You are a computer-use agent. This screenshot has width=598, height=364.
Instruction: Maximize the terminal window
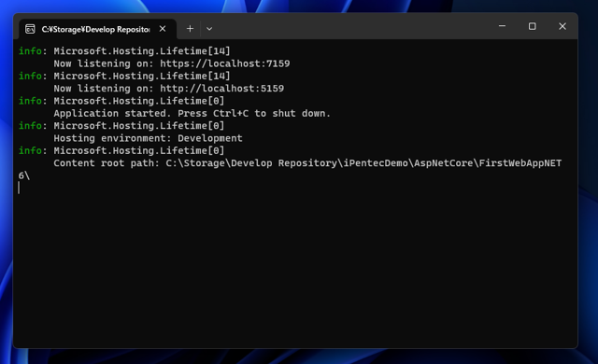click(x=532, y=26)
